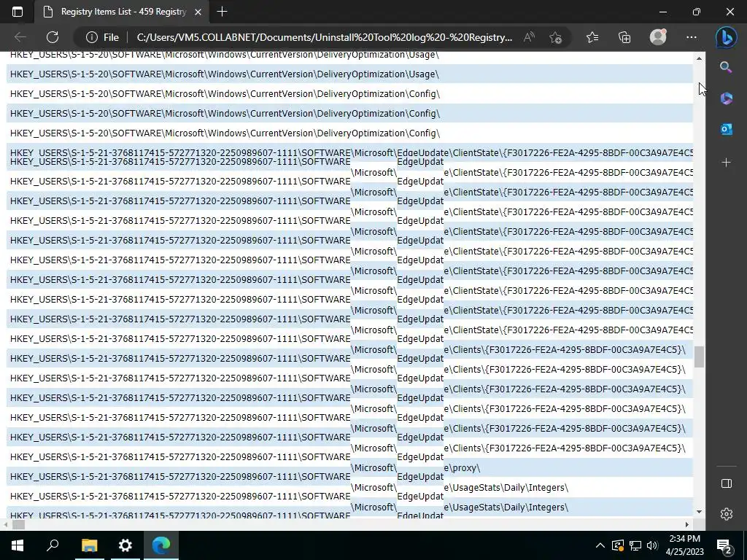This screenshot has height=560, width=747.
Task: Toggle the sidebar hide panel icon
Action: (726, 483)
